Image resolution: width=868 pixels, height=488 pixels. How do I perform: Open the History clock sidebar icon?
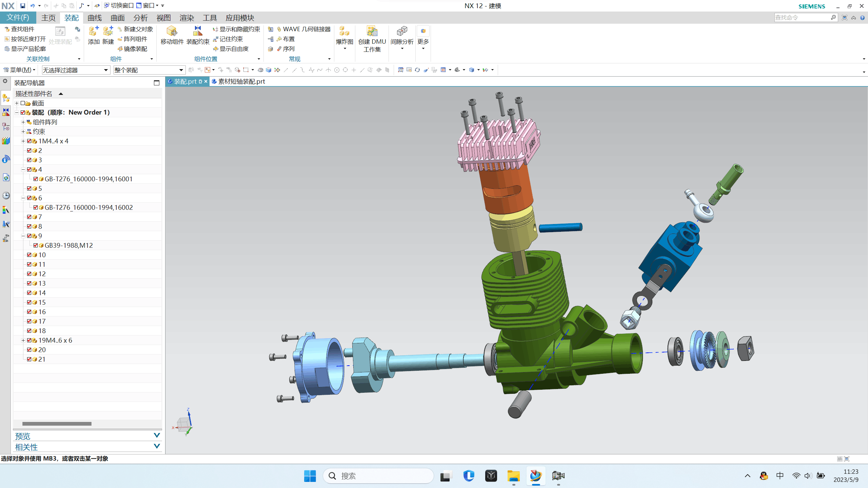coord(6,196)
